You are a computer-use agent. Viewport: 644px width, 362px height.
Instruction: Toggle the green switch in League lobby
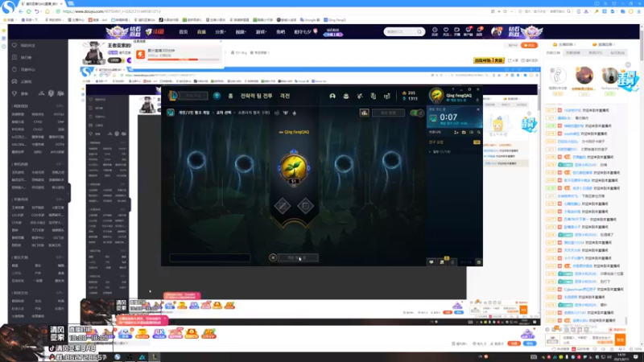[417, 113]
